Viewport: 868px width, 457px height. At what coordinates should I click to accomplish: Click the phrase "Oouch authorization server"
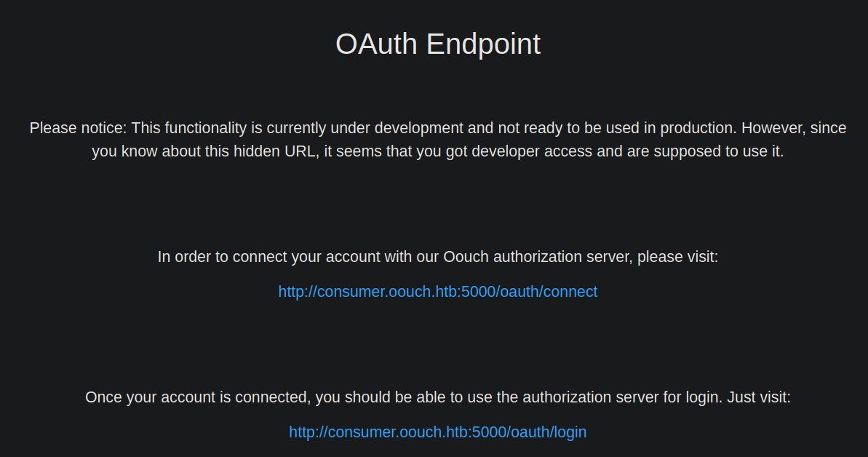tap(533, 257)
